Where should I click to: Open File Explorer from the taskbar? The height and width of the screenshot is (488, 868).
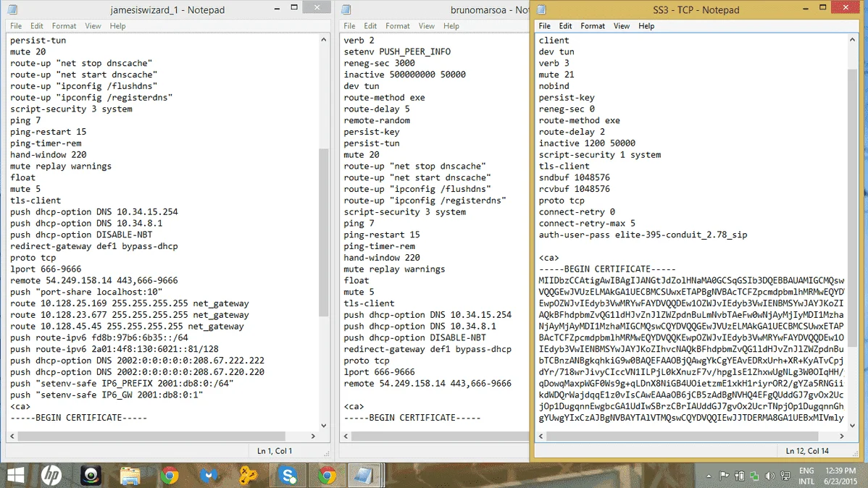(130, 476)
